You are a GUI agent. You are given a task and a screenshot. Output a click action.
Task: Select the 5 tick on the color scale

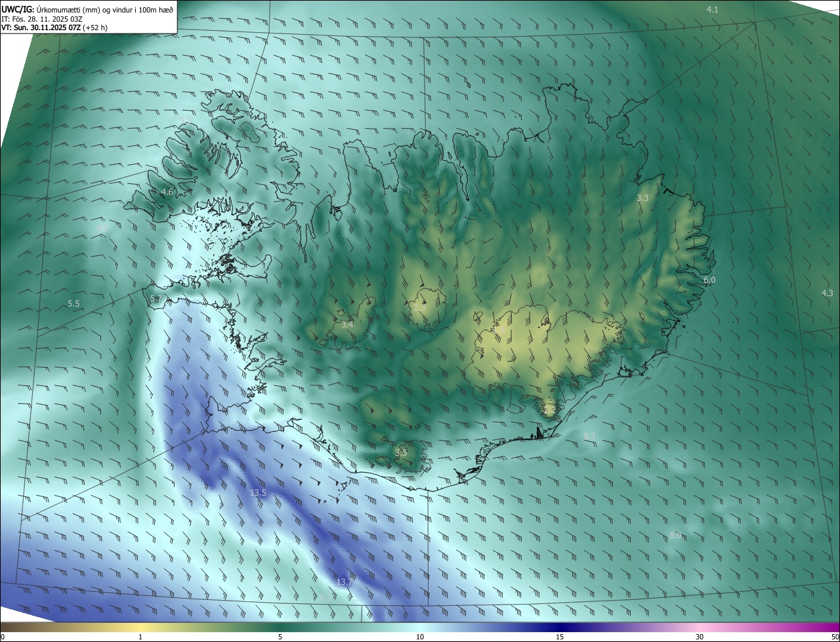pos(280,637)
